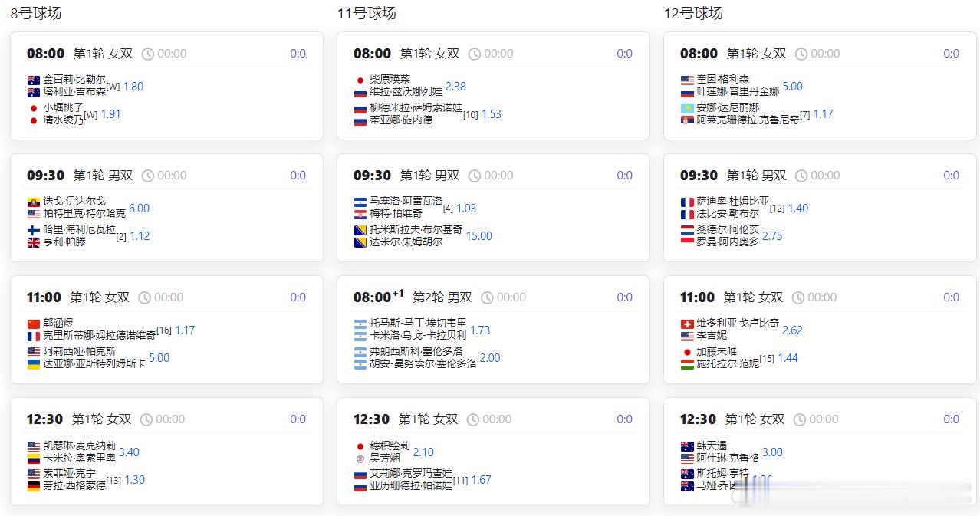Click the emblem icon next to 吴芳娴
Screen dimensions: 980x516
click(x=360, y=458)
